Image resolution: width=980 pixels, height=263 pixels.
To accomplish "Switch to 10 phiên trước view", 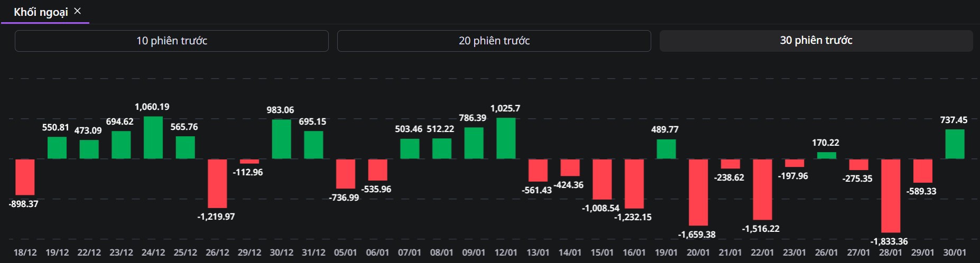I will click(x=172, y=41).
